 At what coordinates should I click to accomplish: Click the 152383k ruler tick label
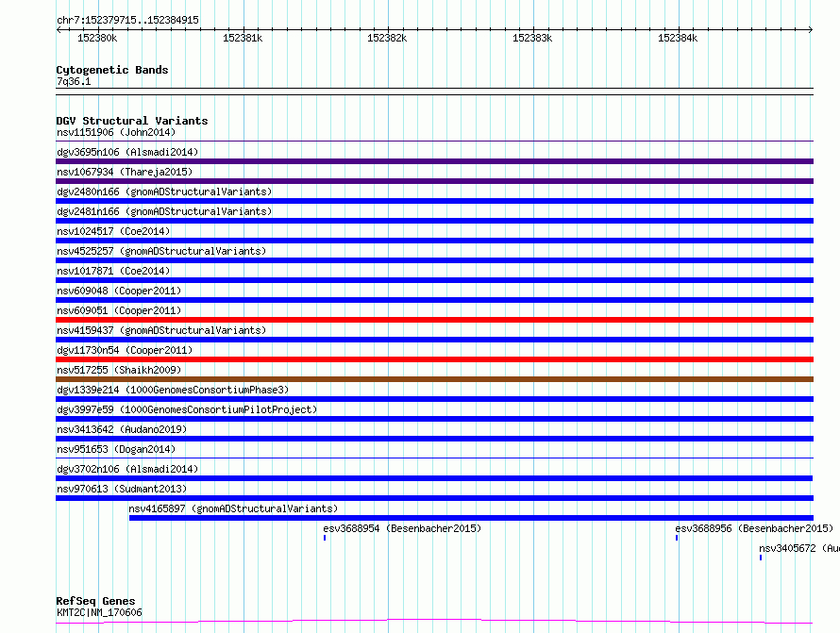pyautogui.click(x=532, y=38)
